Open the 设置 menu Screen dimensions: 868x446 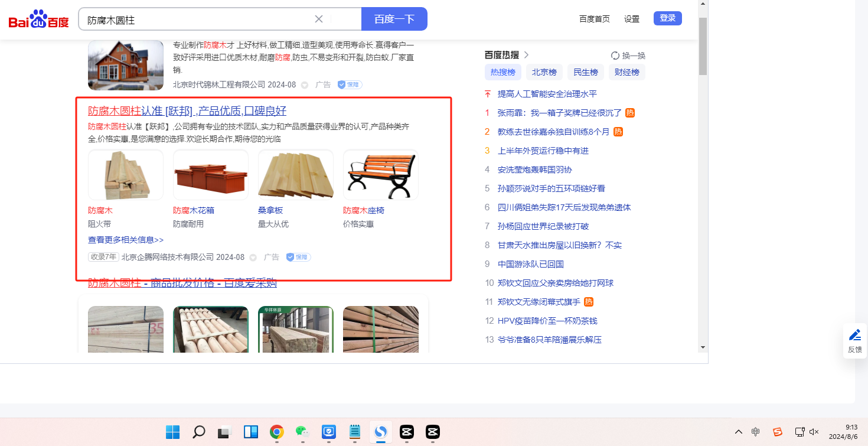point(632,19)
